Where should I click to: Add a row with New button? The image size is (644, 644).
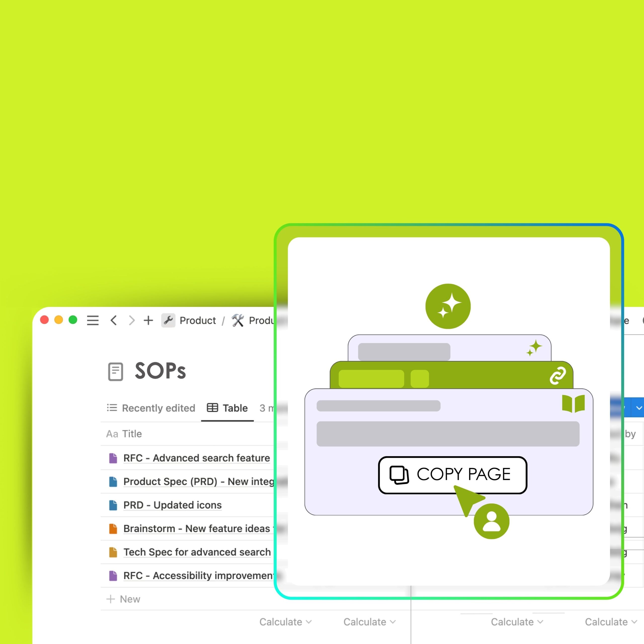pos(123,599)
